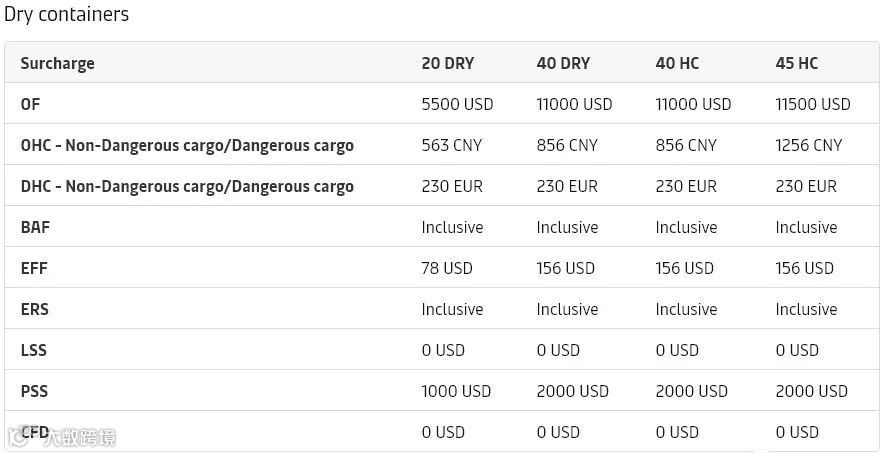This screenshot has width=884, height=454.
Task: Select the BAF row label
Action: click(35, 227)
